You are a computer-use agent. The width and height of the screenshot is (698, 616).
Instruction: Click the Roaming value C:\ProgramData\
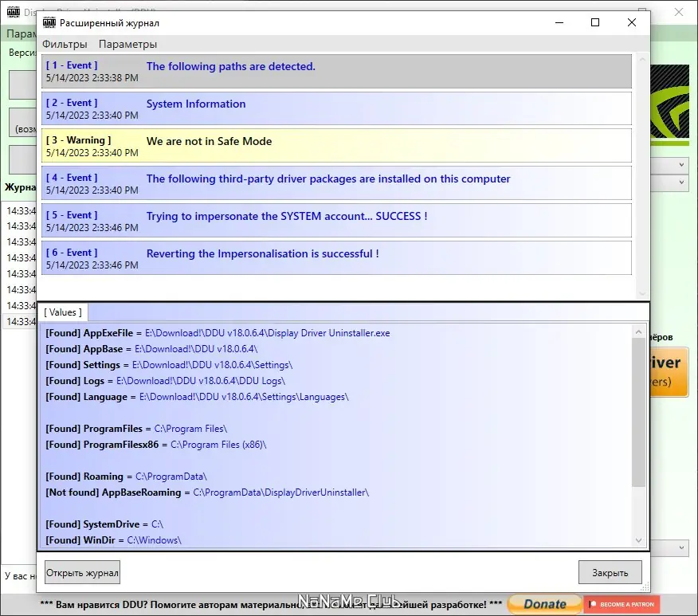[171, 477]
